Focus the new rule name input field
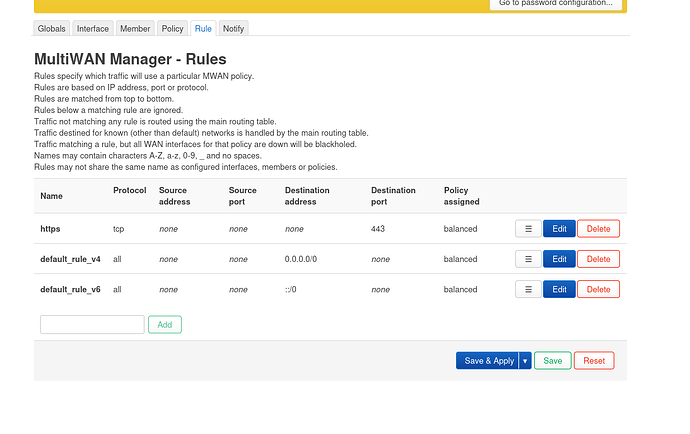 (x=92, y=325)
